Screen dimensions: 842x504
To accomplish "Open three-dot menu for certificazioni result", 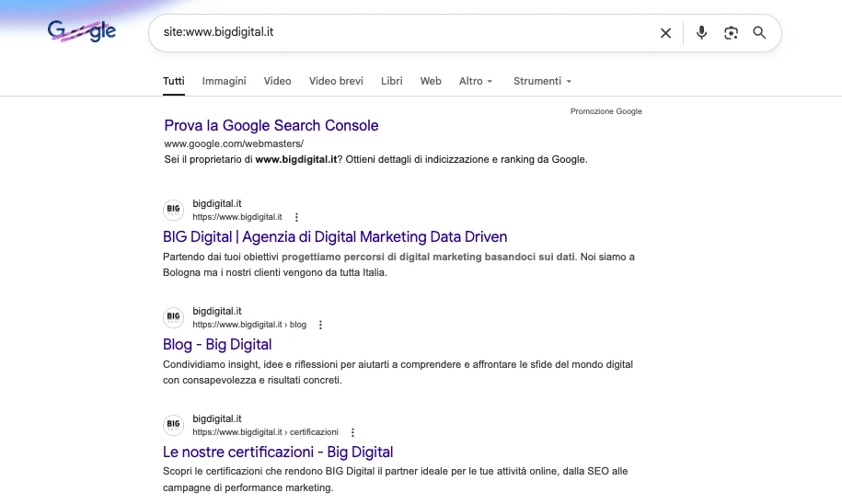I will [x=352, y=432].
